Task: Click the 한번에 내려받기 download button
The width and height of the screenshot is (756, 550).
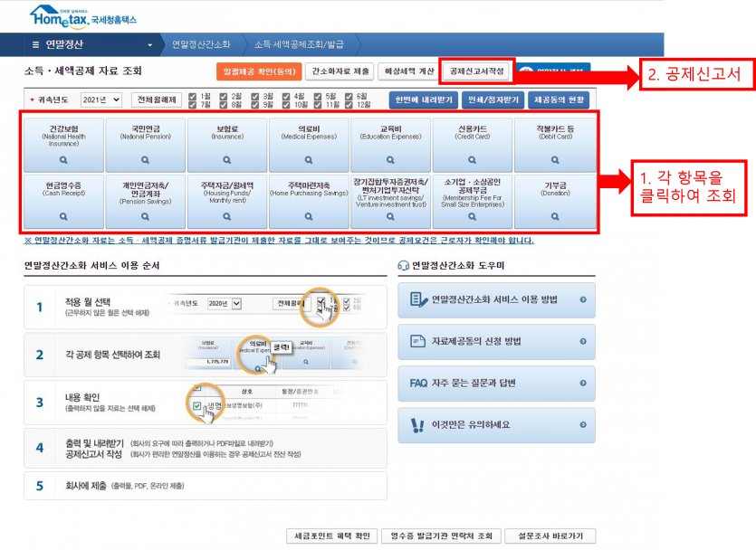Action: point(422,100)
